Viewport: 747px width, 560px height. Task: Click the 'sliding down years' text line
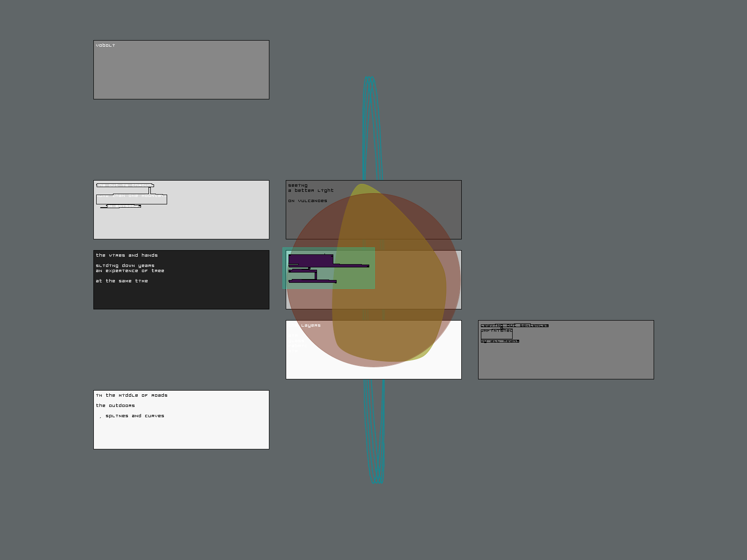[x=125, y=266]
